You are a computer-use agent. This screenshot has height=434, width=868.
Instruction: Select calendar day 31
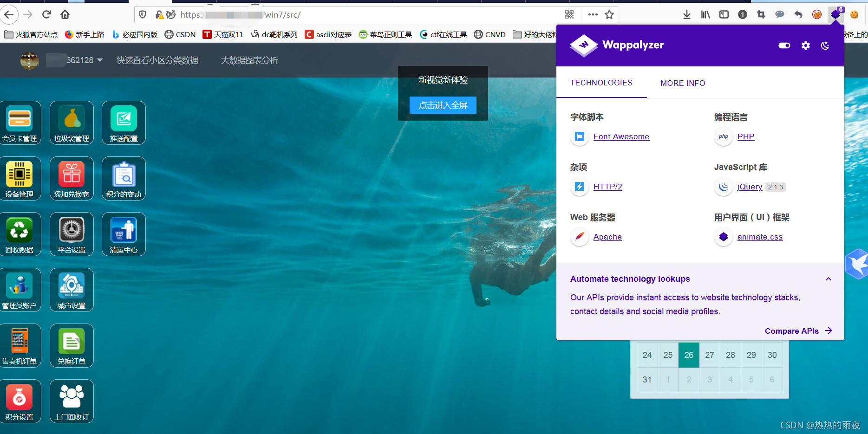pos(647,380)
